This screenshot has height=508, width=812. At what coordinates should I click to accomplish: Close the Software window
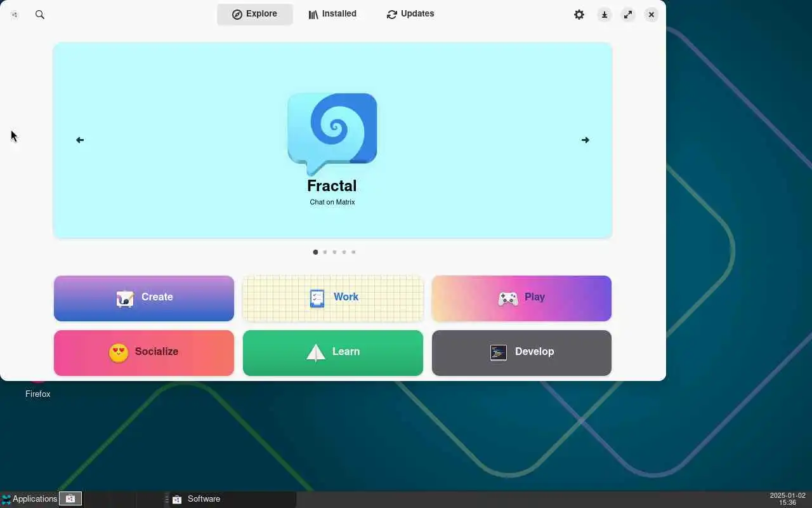pyautogui.click(x=652, y=15)
